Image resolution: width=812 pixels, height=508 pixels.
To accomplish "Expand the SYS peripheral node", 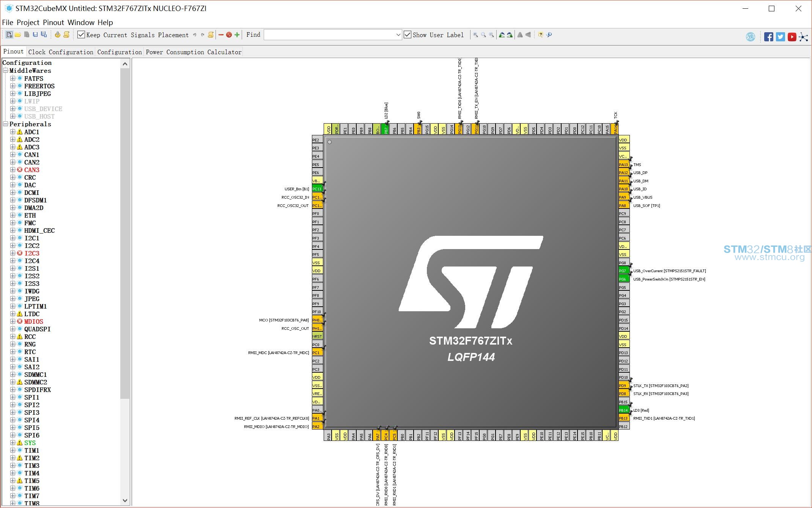I will tap(13, 443).
